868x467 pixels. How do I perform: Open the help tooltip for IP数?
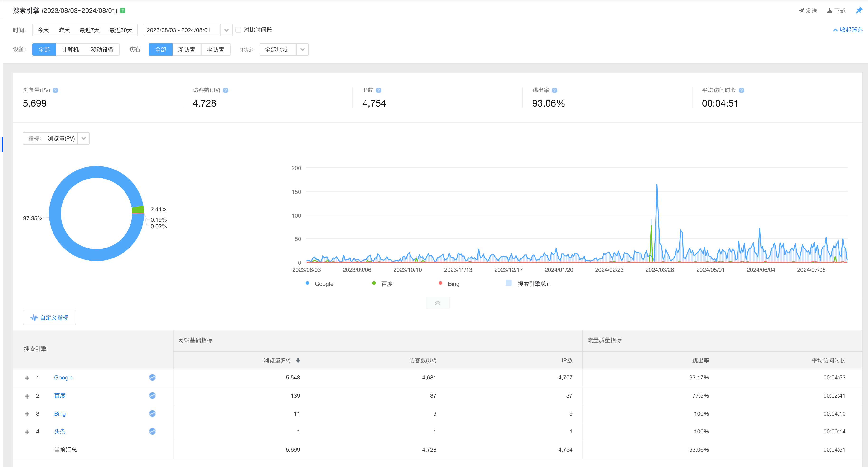pos(378,90)
